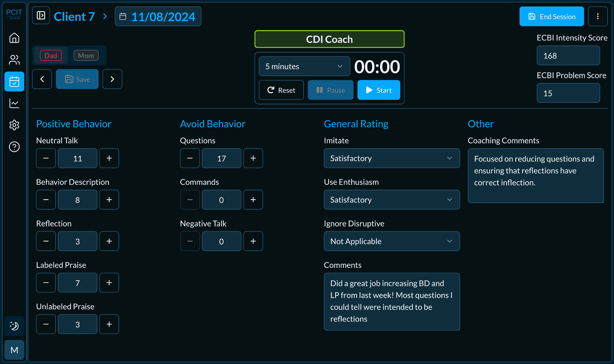Open the Home page from sidebar
Viewport: 614px width, 364px height.
pyautogui.click(x=14, y=38)
